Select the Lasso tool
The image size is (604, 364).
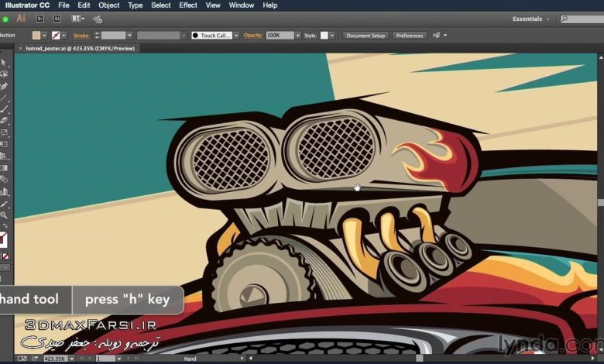(x=4, y=74)
